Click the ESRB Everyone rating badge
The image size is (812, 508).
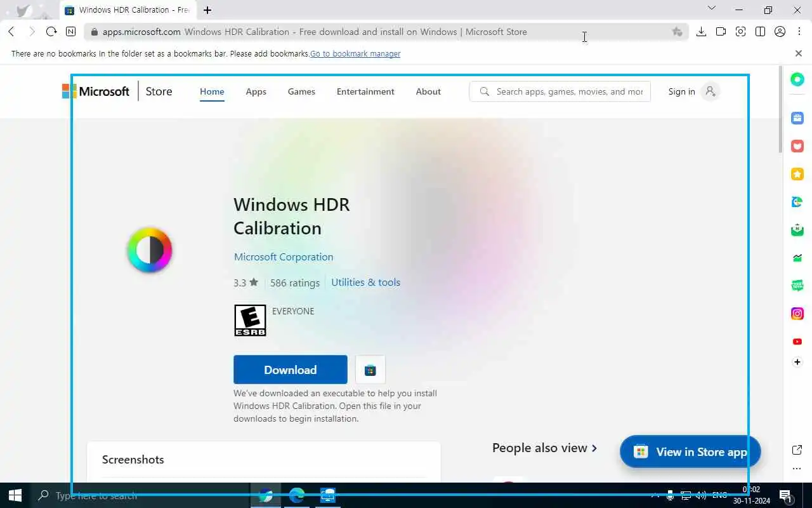250,320
